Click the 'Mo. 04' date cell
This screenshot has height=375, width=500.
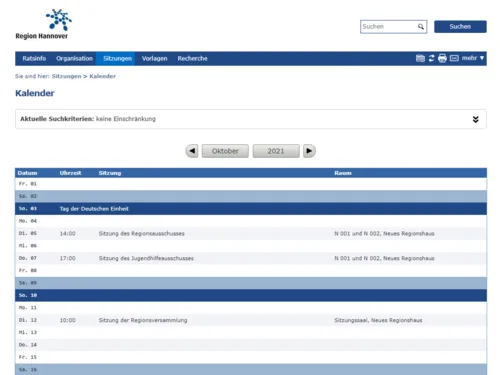pyautogui.click(x=28, y=221)
